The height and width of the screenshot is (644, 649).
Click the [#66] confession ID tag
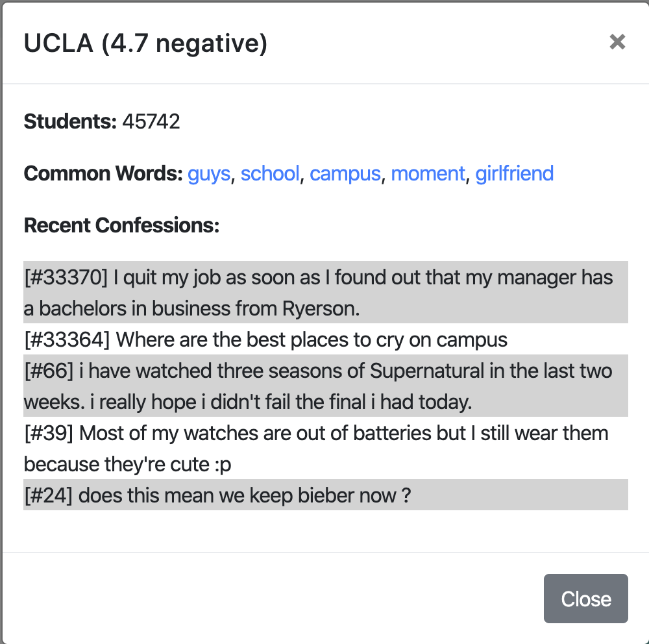point(49,371)
